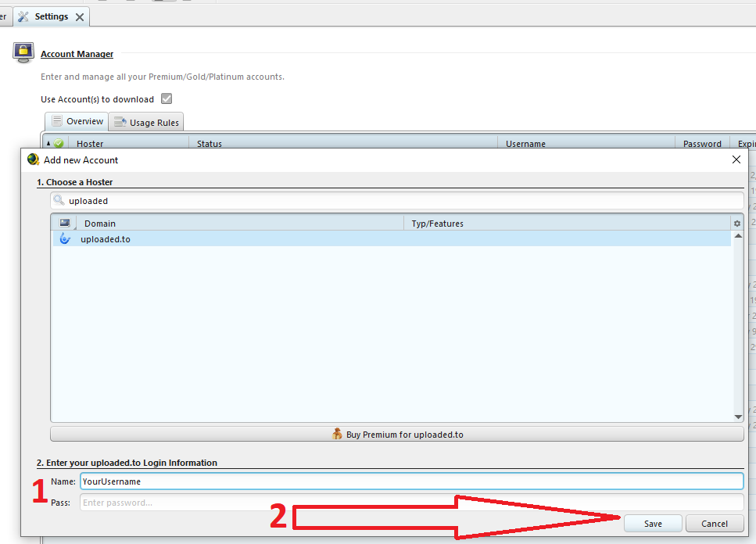Click the hoster list scrollbar up arrow
Image resolution: width=756 pixels, height=544 pixels.
(x=738, y=235)
